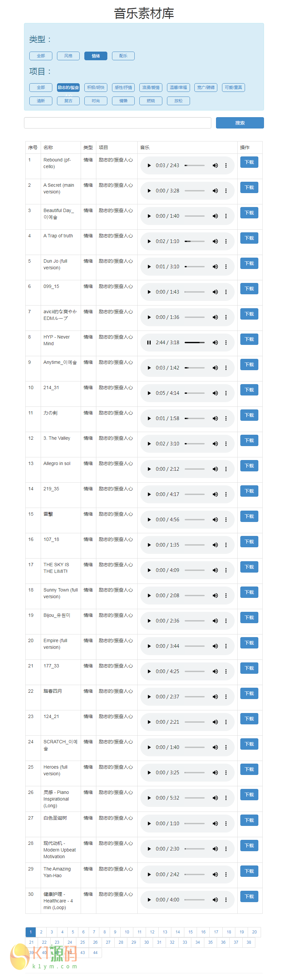Image resolution: width=288 pixels, height=980 pixels.
Task: Go to page 2 of results
Action: pyautogui.click(x=41, y=932)
